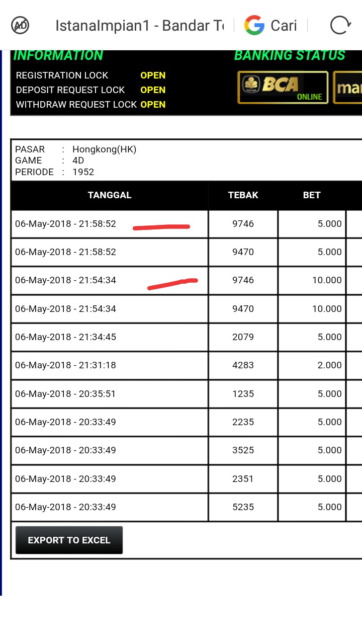Click the guess number 4283
Screen dimensions: 362x644
click(243, 365)
